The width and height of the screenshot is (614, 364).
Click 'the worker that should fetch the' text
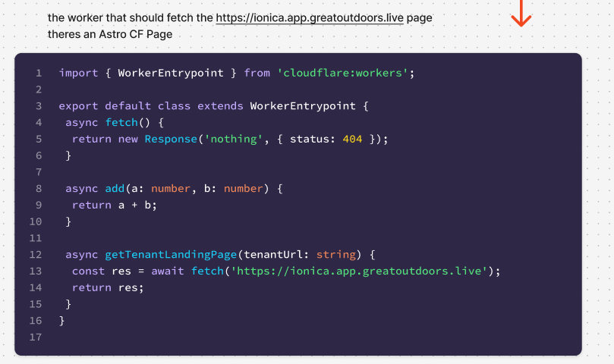(131, 18)
